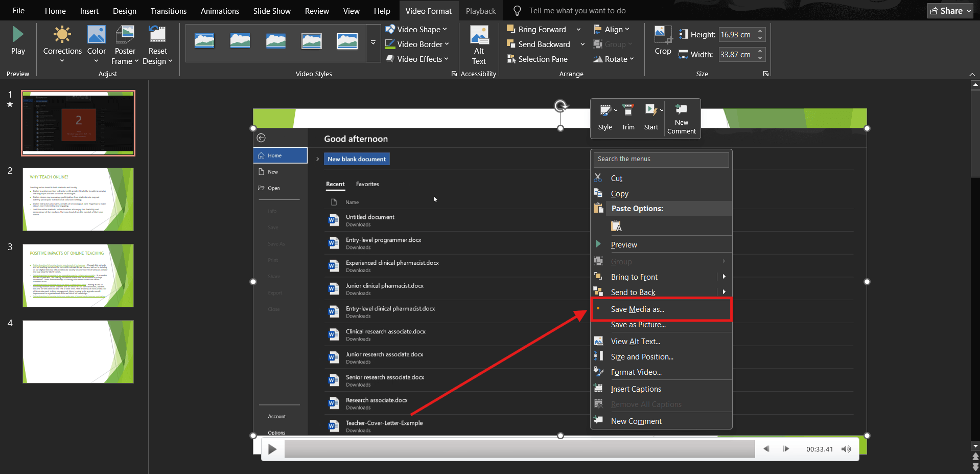Viewport: 980px width, 474px height.
Task: Choose Save as Picture from context menu
Action: tap(638, 325)
